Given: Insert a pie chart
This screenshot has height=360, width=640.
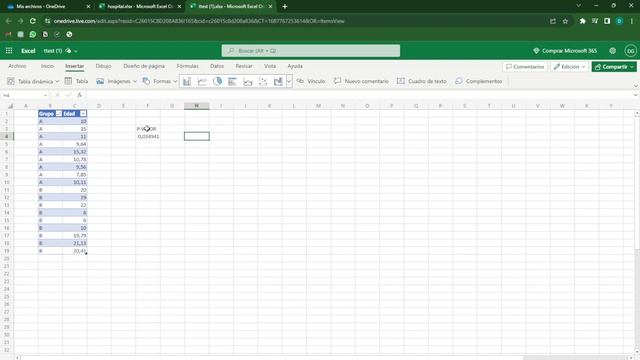Looking at the screenshot, I should click(217, 81).
